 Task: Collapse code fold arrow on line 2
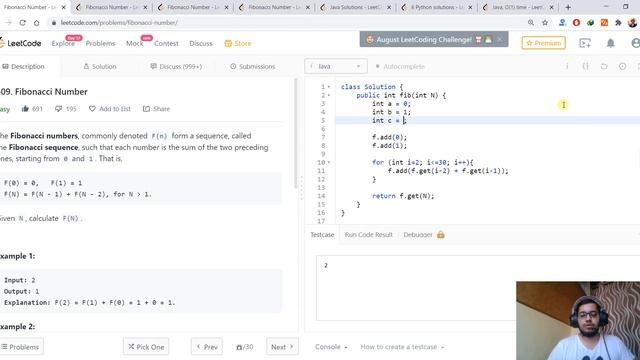[x=329, y=96]
